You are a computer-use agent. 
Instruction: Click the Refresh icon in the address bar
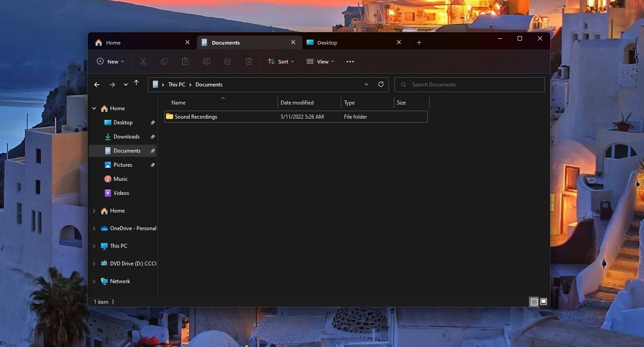[x=381, y=84]
